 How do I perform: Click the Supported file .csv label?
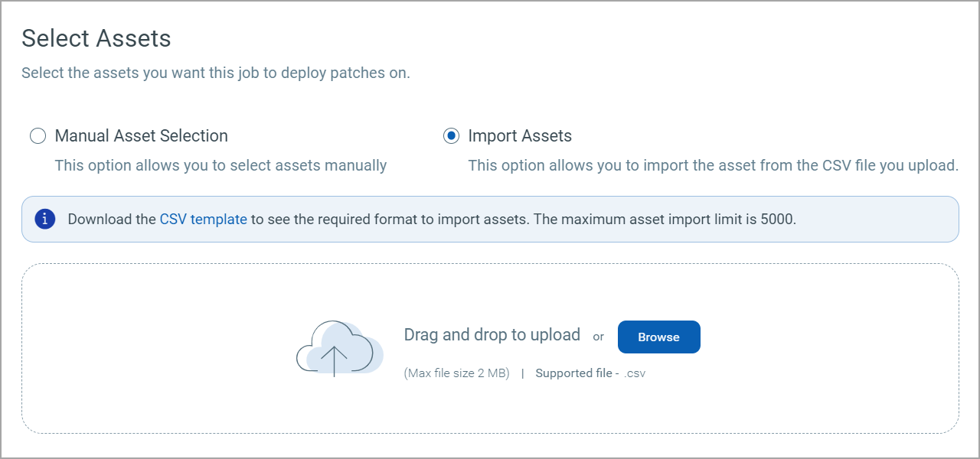click(590, 373)
